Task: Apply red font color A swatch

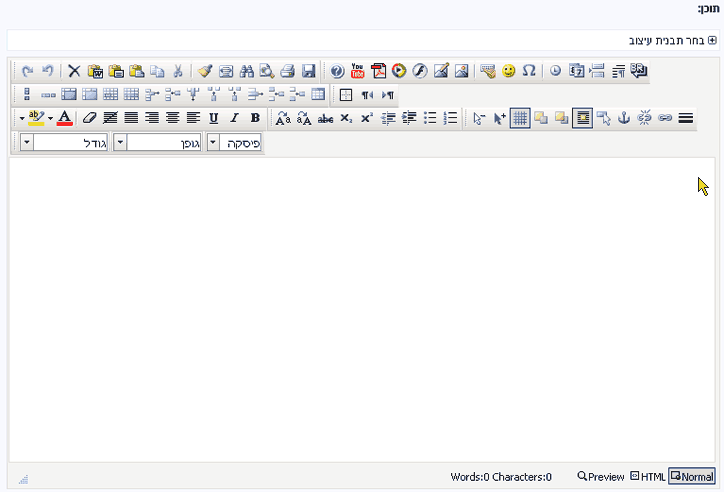Action: tap(65, 118)
